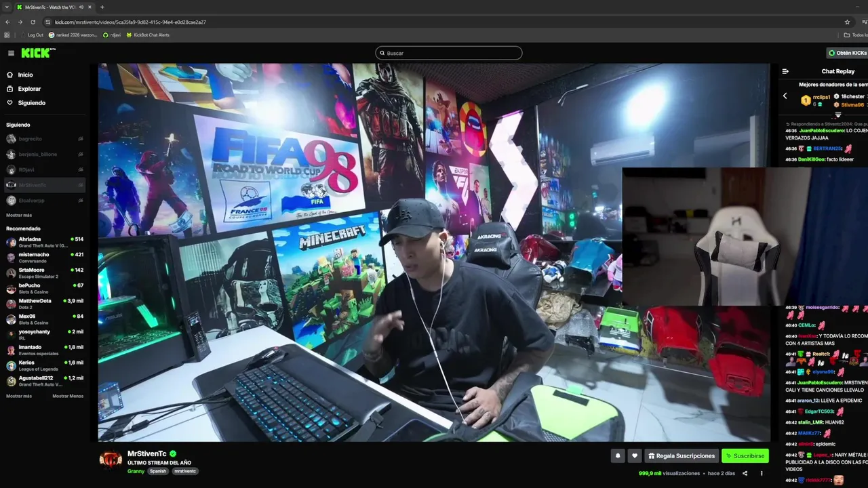Screen dimensions: 868x488
Task: Open followed channel Elcalvorpp
Action: 45,201
